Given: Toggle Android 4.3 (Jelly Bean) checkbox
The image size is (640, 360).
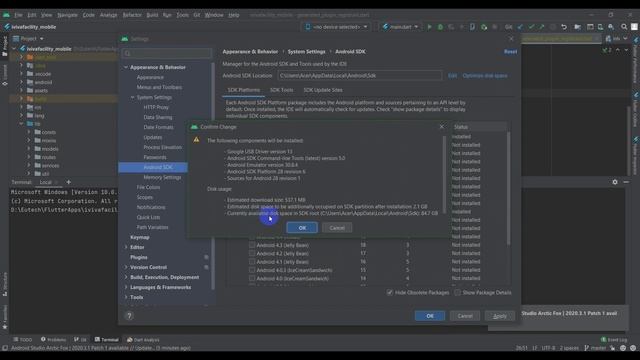Looking at the screenshot, I should (252, 245).
